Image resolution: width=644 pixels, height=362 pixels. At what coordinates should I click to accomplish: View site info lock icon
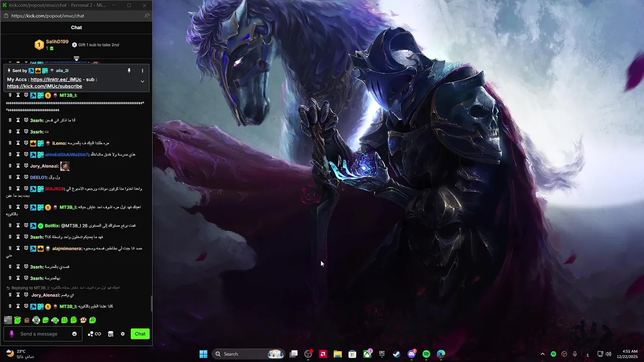click(6, 16)
